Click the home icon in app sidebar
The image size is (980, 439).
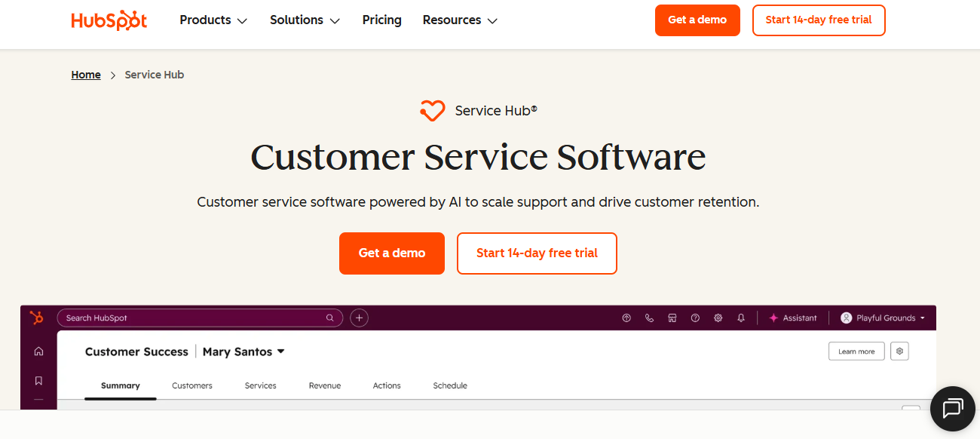tap(38, 352)
